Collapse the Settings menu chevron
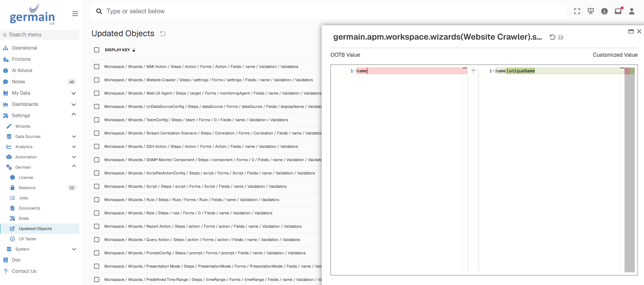 [73, 115]
